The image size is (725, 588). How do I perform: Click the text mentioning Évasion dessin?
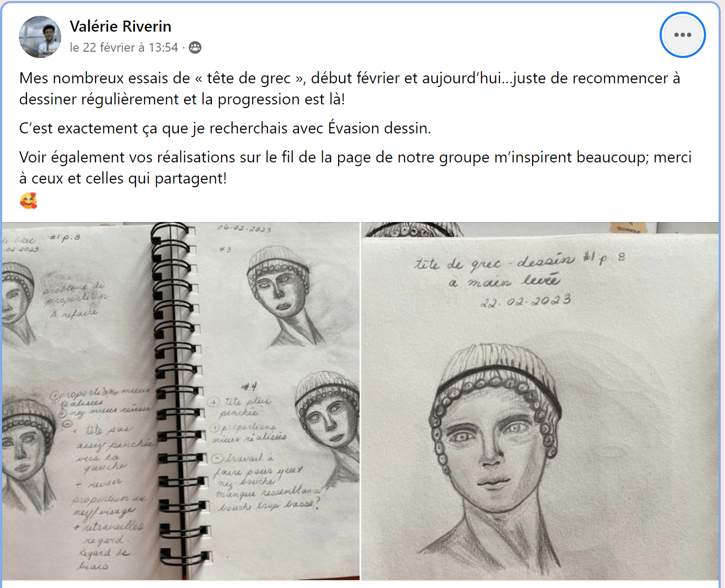tap(225, 128)
